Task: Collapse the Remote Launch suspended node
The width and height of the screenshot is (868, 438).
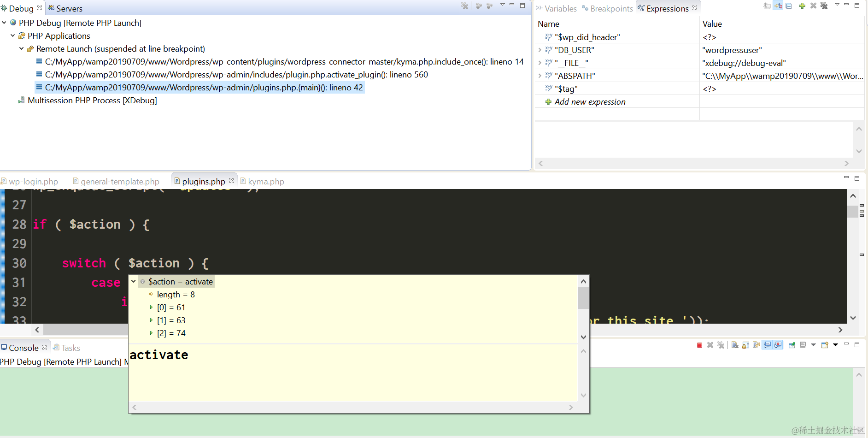Action: tap(22, 48)
